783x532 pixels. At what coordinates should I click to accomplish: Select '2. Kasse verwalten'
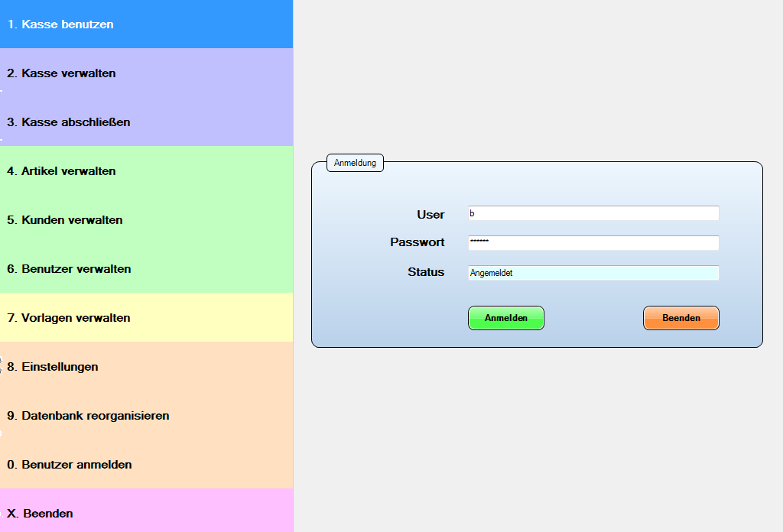tap(146, 73)
